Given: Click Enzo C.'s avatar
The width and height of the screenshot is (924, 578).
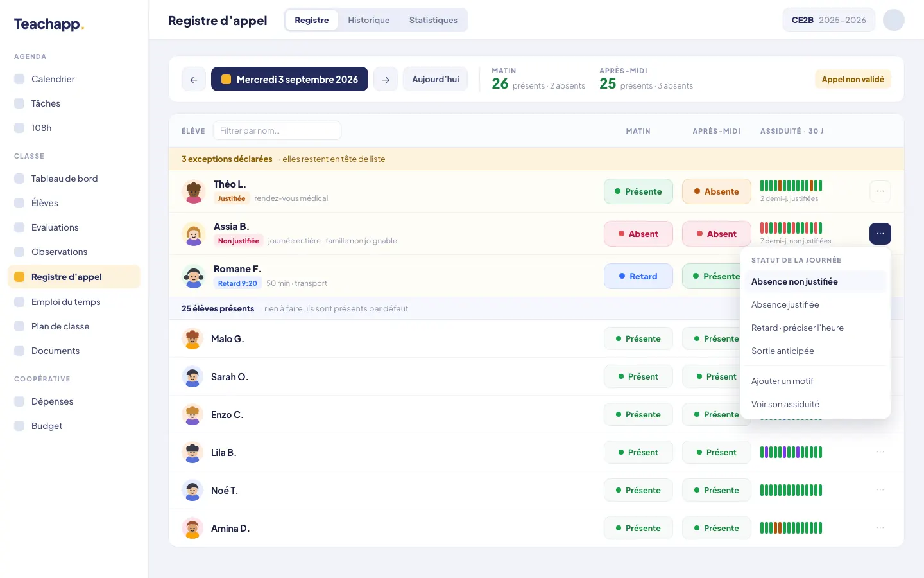Looking at the screenshot, I should click(x=193, y=414).
